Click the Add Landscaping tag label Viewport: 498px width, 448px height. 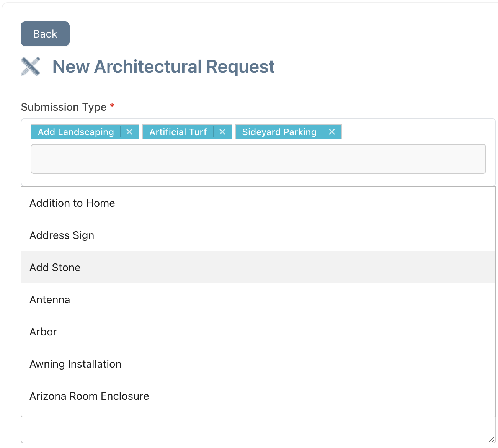76,132
